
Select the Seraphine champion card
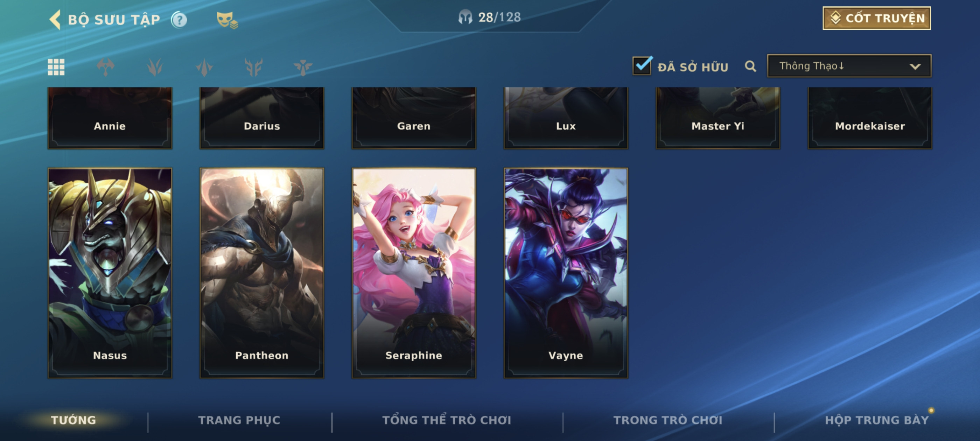click(414, 273)
